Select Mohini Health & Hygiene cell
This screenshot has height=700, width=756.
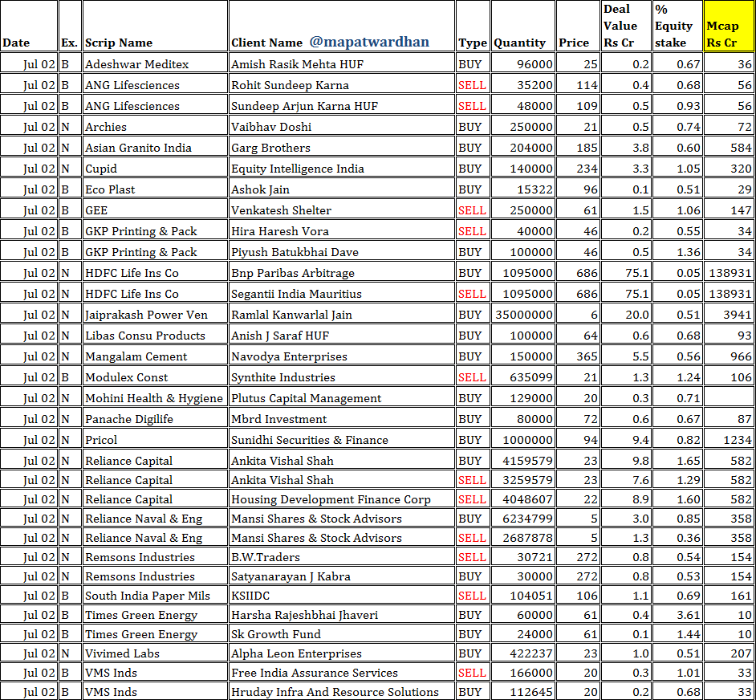click(155, 398)
